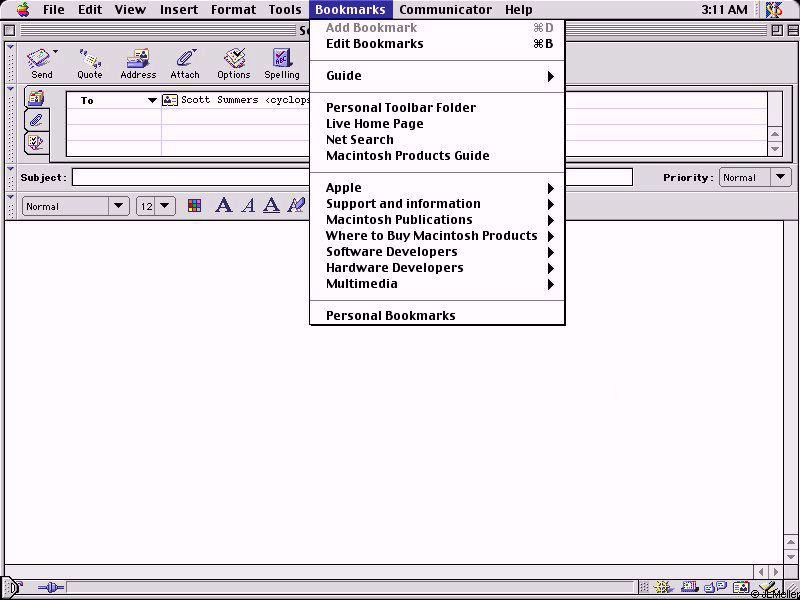Collapse the formatting toolbar with its triangle
Image resolution: width=800 pixels, height=600 pixels.
(11, 197)
